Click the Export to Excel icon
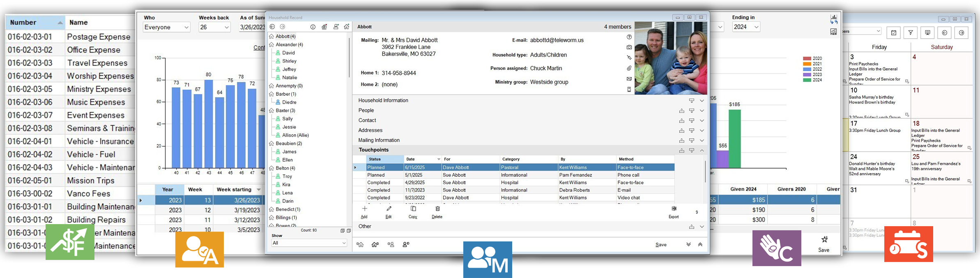 [674, 209]
